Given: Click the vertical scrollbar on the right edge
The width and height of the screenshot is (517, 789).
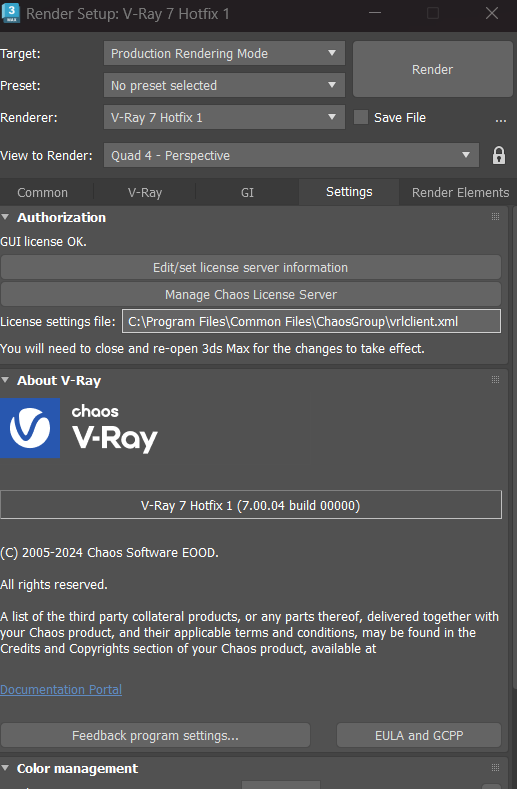Looking at the screenshot, I should click(513, 448).
